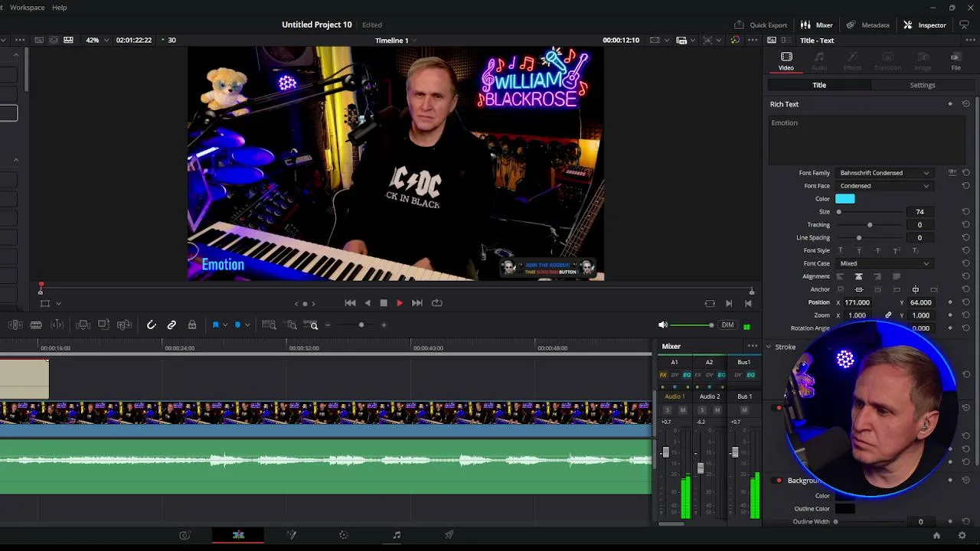This screenshot has width=980, height=551.
Task: Stop playback in the viewer
Action: tap(384, 303)
